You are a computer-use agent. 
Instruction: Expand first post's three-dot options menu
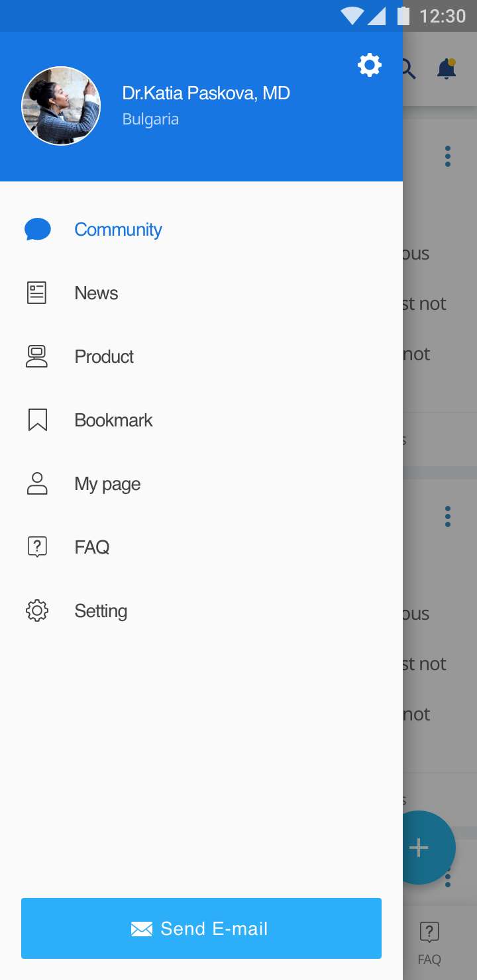448,156
